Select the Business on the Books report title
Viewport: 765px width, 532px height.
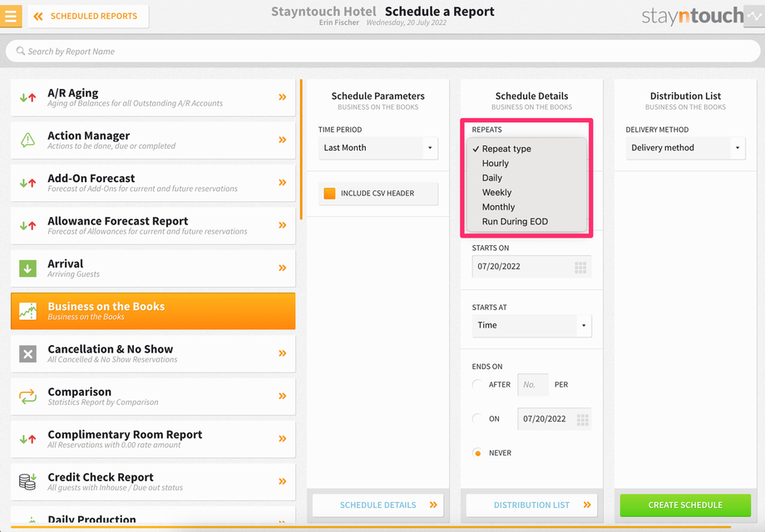106,306
